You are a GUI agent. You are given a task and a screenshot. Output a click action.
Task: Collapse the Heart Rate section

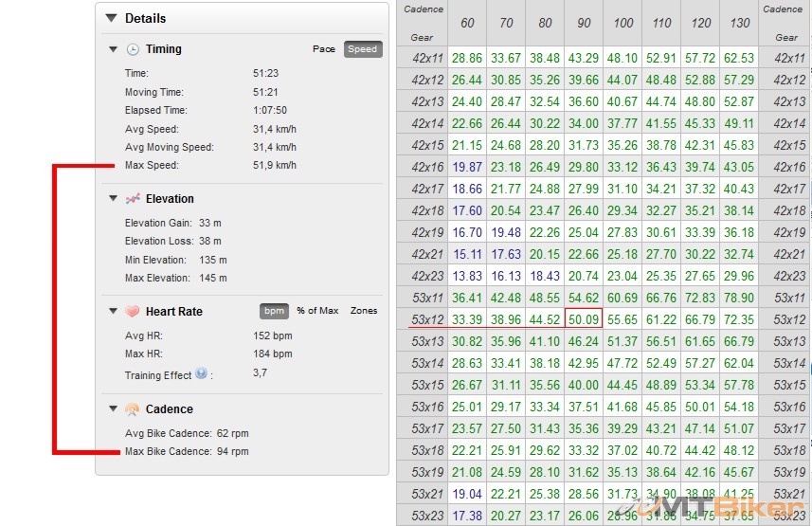point(114,312)
